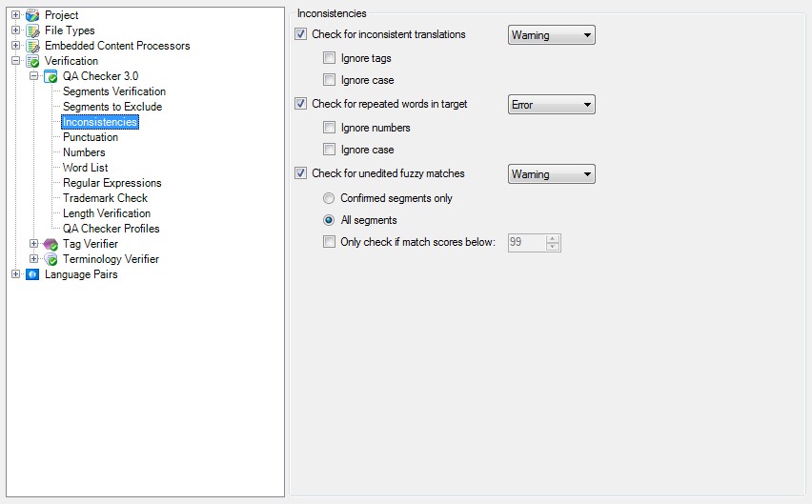Open repeated words severity dropdown
The width and height of the screenshot is (812, 504).
551,105
